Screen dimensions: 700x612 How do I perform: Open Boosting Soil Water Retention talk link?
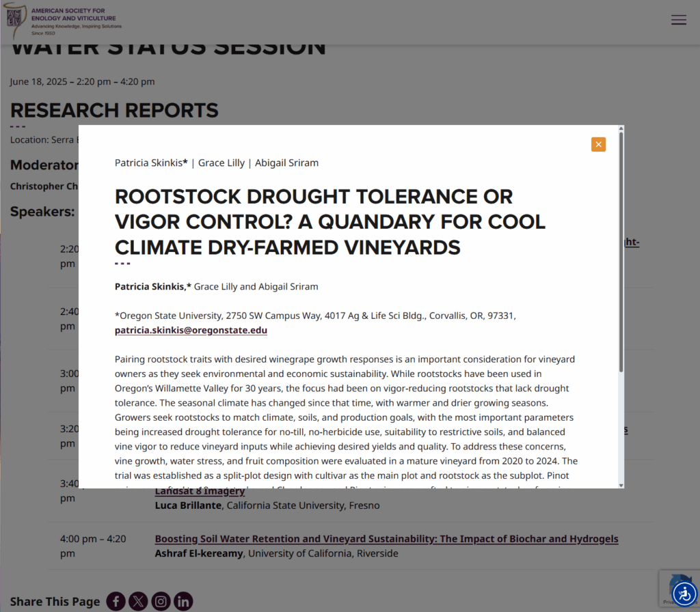[387, 539]
